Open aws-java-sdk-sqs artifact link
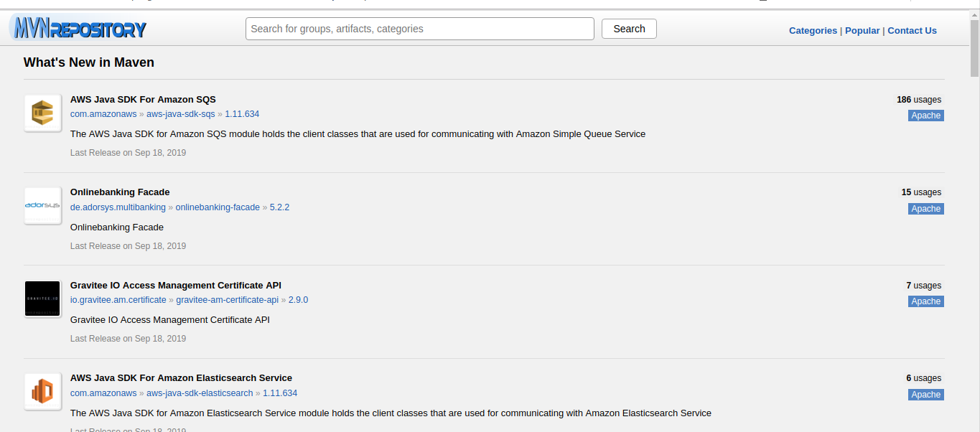Screen dimensions: 980x432 click(181, 114)
